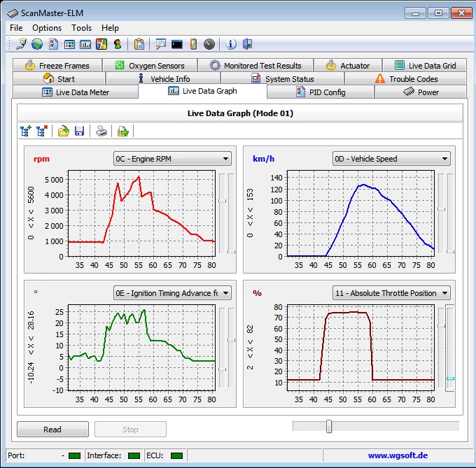
Task: Click the terminal console icon
Action: 177,44
